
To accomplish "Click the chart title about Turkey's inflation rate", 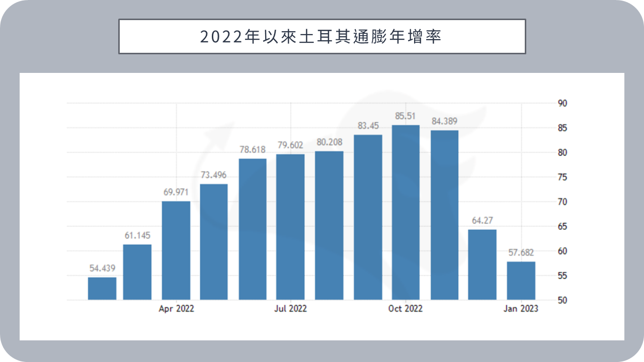I will coord(321,37).
